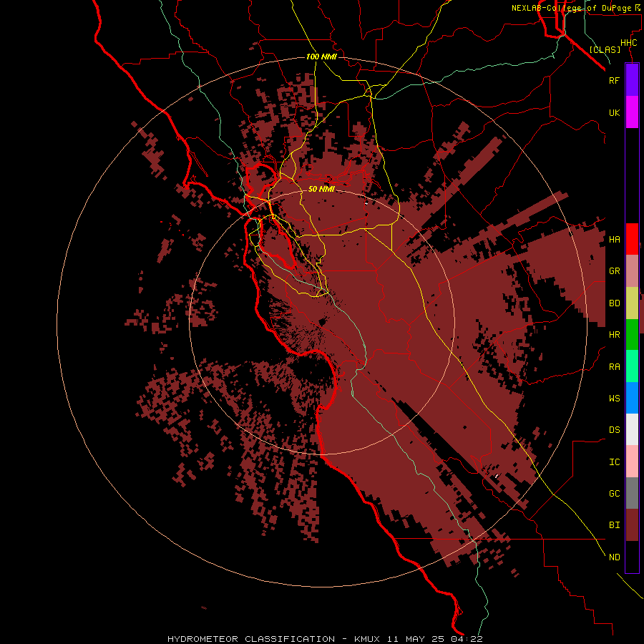Screen dimensions: 644x644
Task: Click the 'HYDROMETEOR CLASSIFICATION' title text
Action: point(251,639)
